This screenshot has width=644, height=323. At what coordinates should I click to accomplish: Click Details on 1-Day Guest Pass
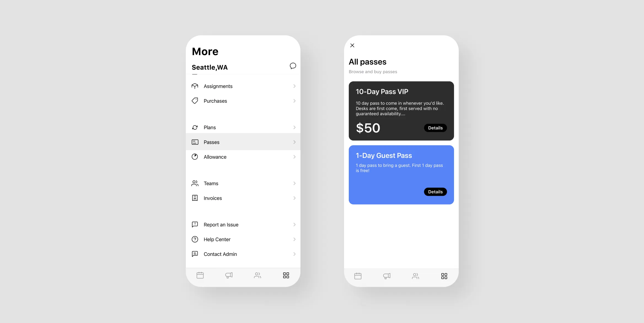[435, 192]
